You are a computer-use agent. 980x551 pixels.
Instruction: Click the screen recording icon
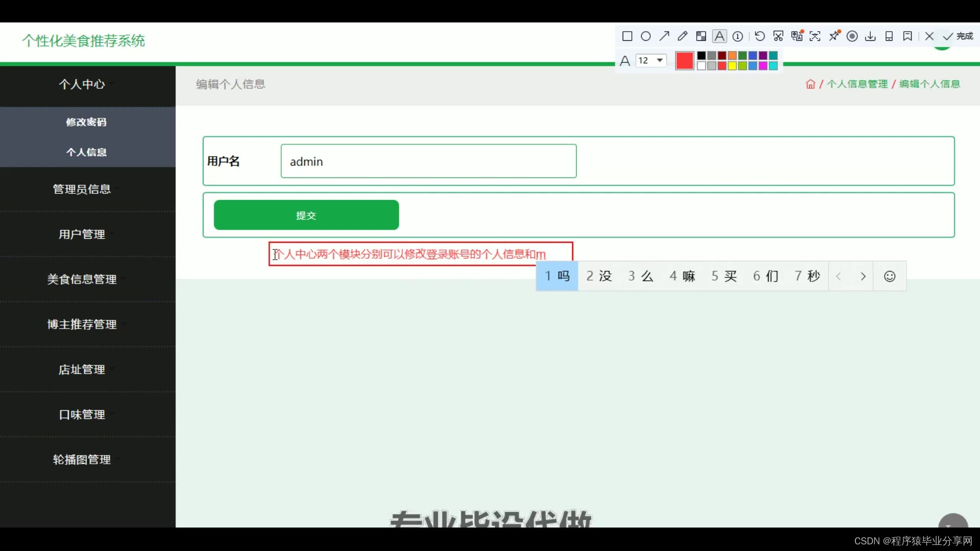pos(852,36)
